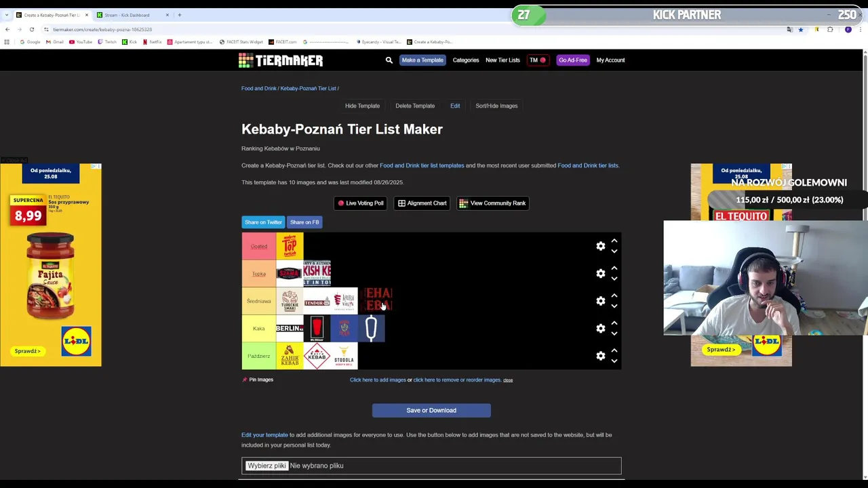Open settings gear for Paździerz tier row
Viewport: 868px width, 488px height.
[x=601, y=356]
